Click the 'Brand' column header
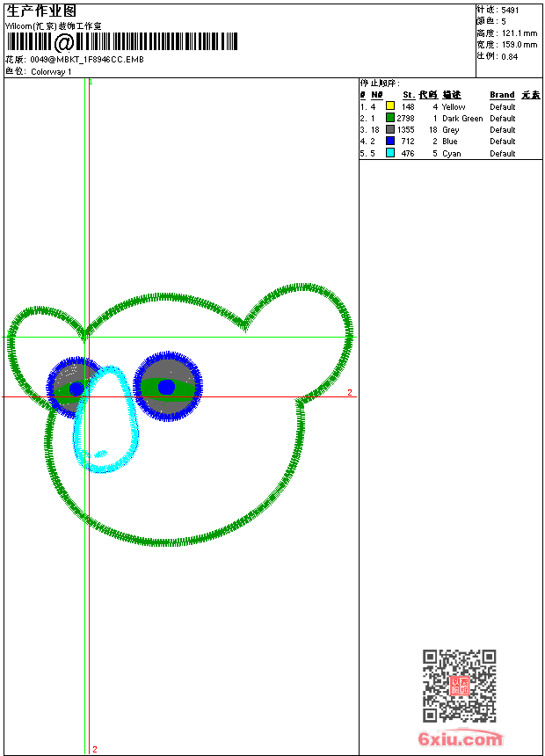Screen dimensions: 545x756 click(502, 95)
